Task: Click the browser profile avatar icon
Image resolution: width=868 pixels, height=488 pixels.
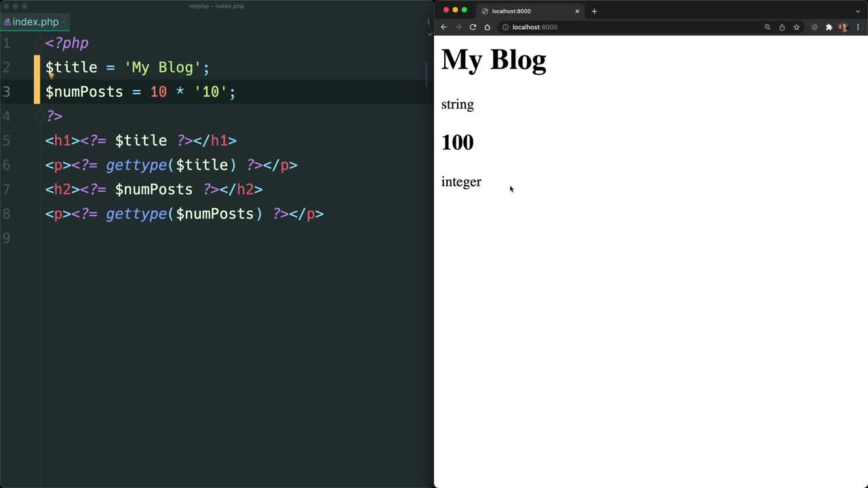Action: (842, 27)
